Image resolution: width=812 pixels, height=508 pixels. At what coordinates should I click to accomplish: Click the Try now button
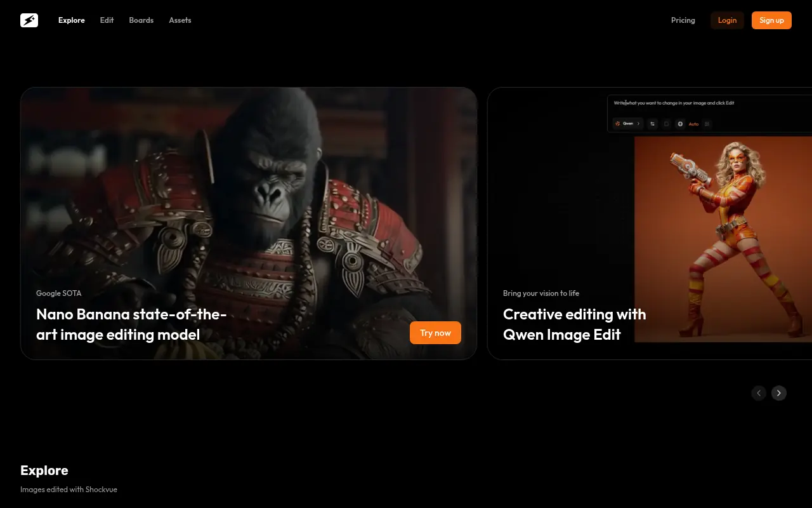(x=435, y=332)
